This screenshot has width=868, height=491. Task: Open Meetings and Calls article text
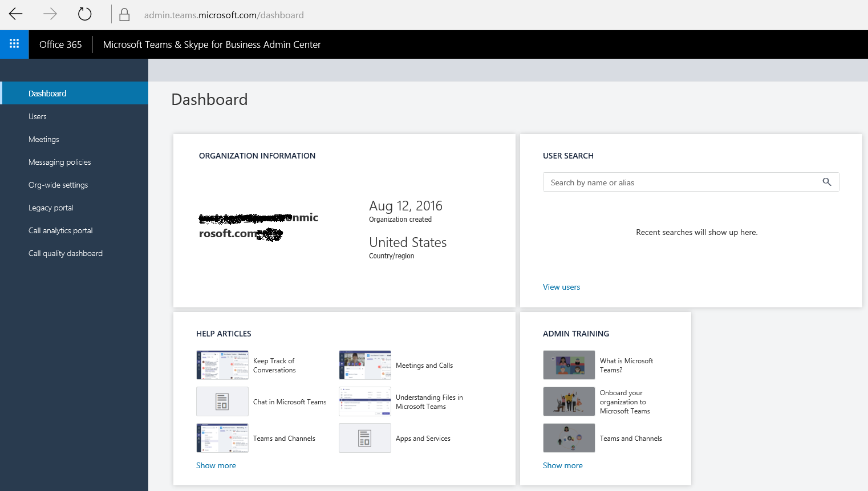point(424,366)
